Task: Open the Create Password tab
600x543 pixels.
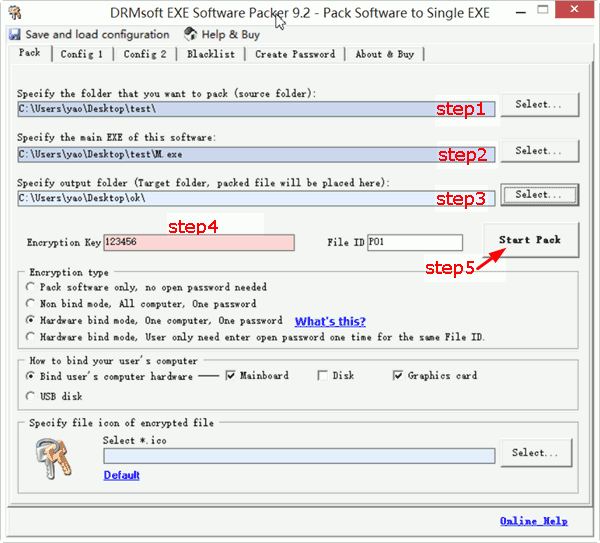Action: pos(295,54)
